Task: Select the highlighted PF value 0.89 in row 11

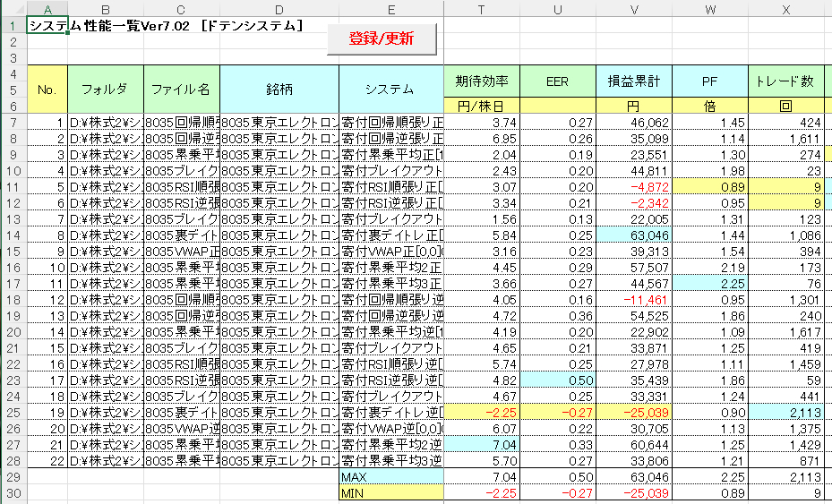Action: (x=710, y=187)
